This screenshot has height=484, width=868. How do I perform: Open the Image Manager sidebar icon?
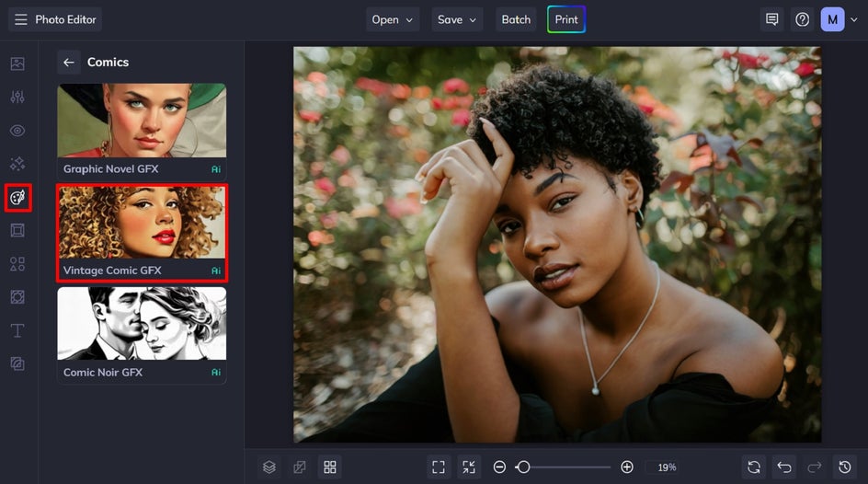(17, 63)
